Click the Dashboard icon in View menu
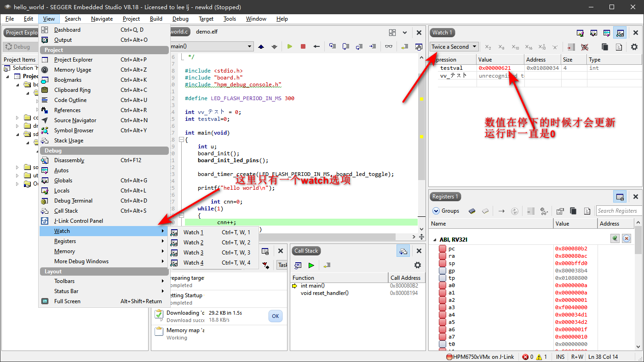The width and height of the screenshot is (644, 362). click(45, 30)
